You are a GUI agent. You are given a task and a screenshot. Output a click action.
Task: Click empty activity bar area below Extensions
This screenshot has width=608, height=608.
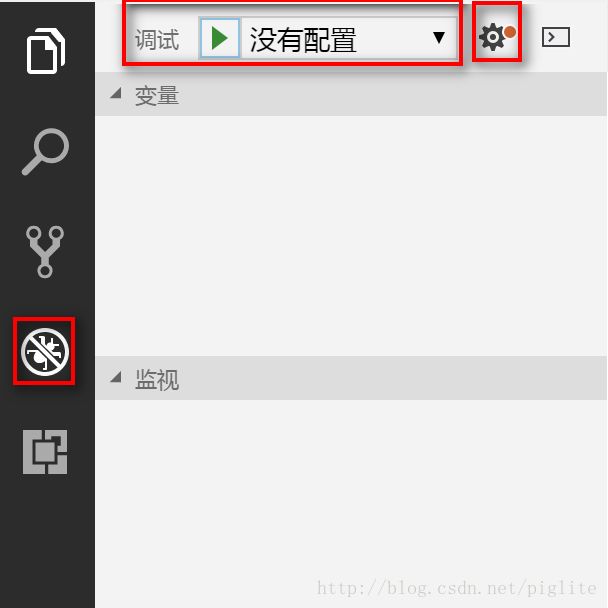pos(47,543)
